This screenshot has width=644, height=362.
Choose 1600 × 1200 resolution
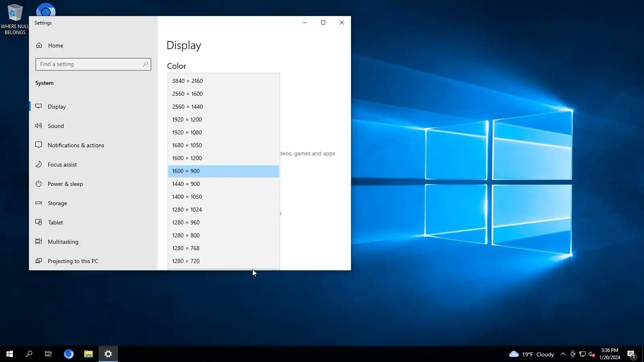(x=224, y=158)
